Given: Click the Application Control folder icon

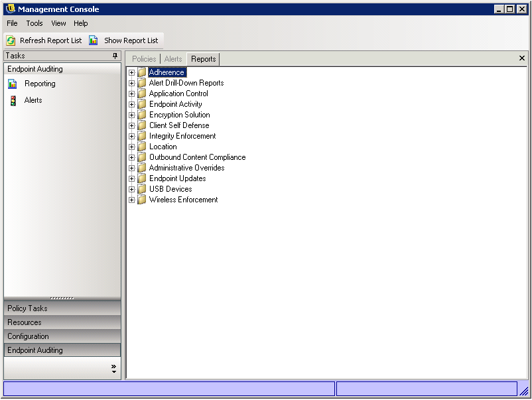Looking at the screenshot, I should point(142,94).
